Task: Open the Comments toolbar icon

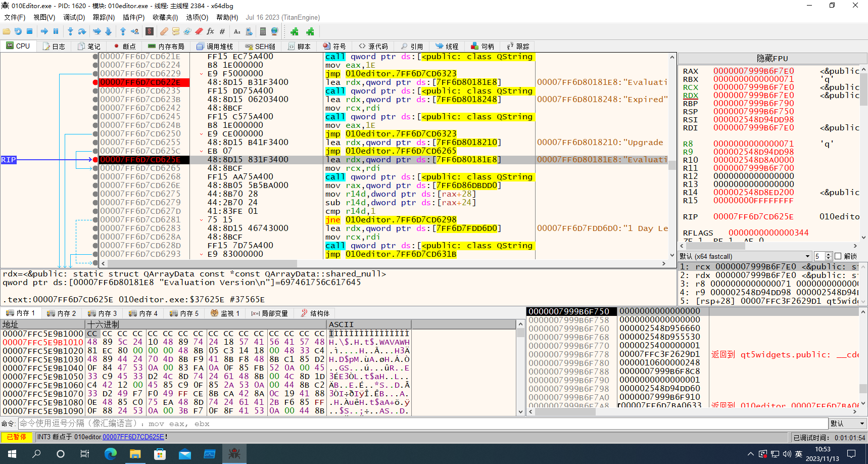Action: tap(176, 31)
